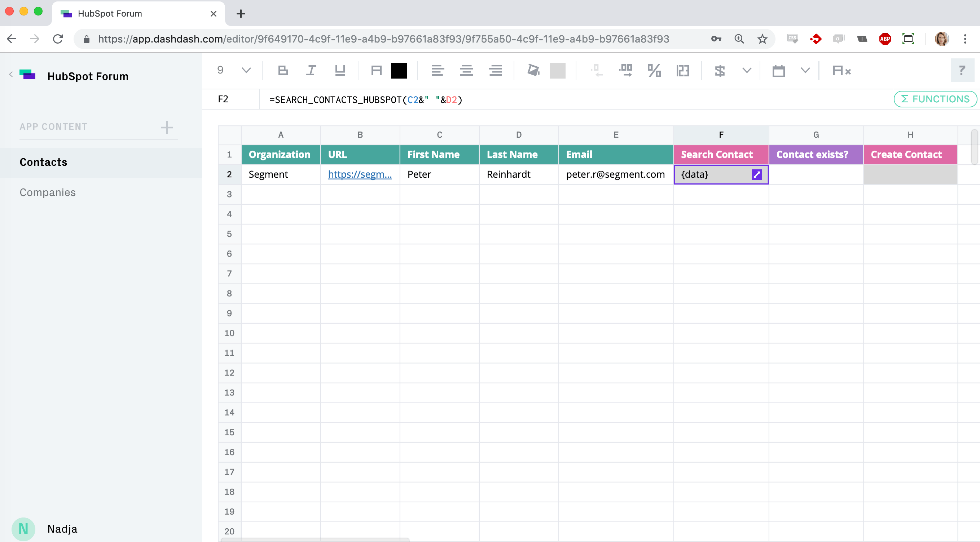The width and height of the screenshot is (980, 542).
Task: Align text right
Action: pyautogui.click(x=496, y=70)
